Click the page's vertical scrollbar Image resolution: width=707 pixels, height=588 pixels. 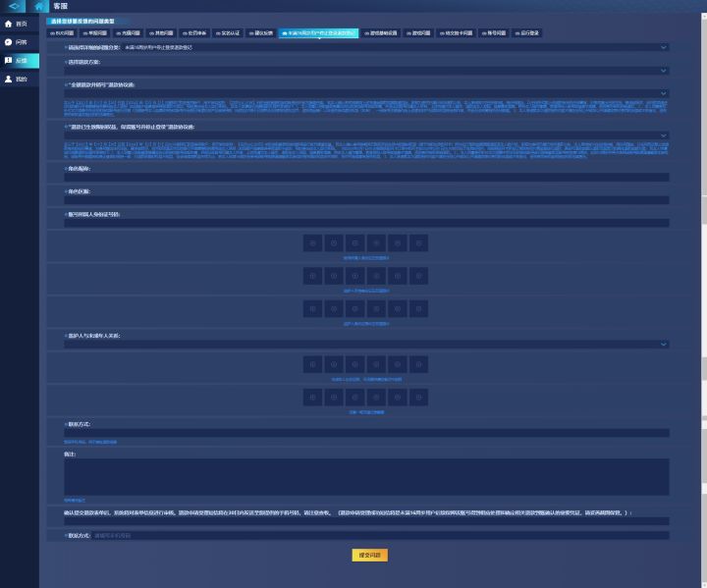coord(704,297)
